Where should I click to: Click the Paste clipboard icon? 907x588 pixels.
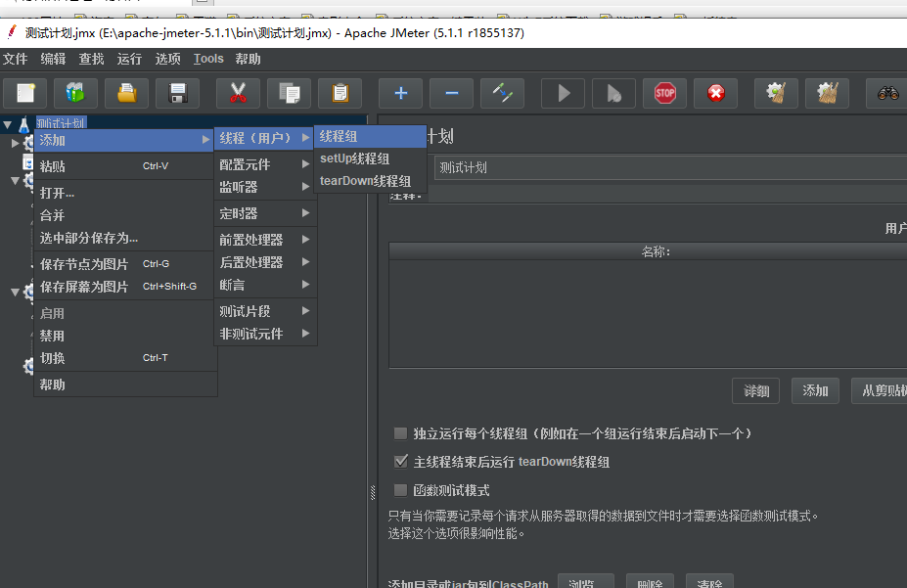(340, 93)
